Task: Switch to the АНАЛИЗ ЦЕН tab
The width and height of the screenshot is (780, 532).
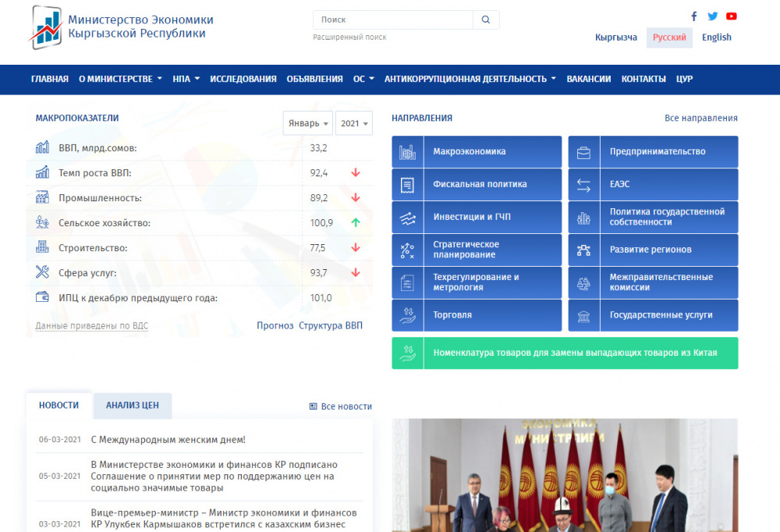Action: tap(133, 406)
